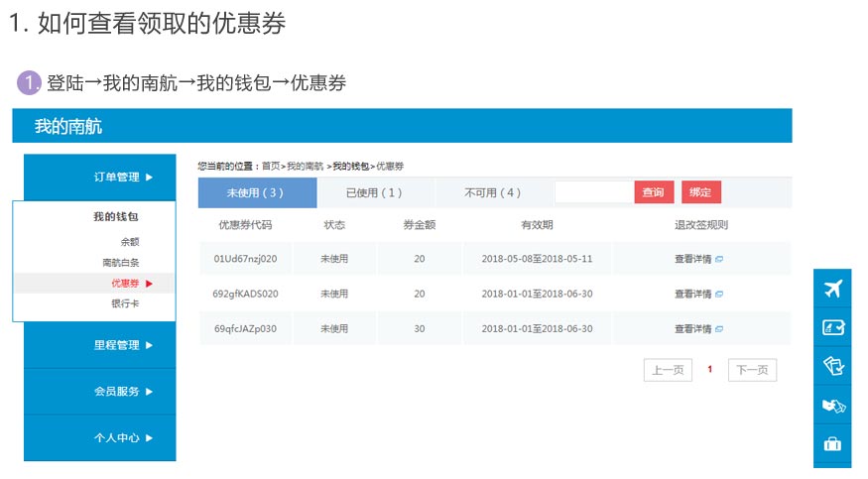The width and height of the screenshot is (868, 479).
Task: Go to next page with 下一页
Action: click(x=752, y=370)
